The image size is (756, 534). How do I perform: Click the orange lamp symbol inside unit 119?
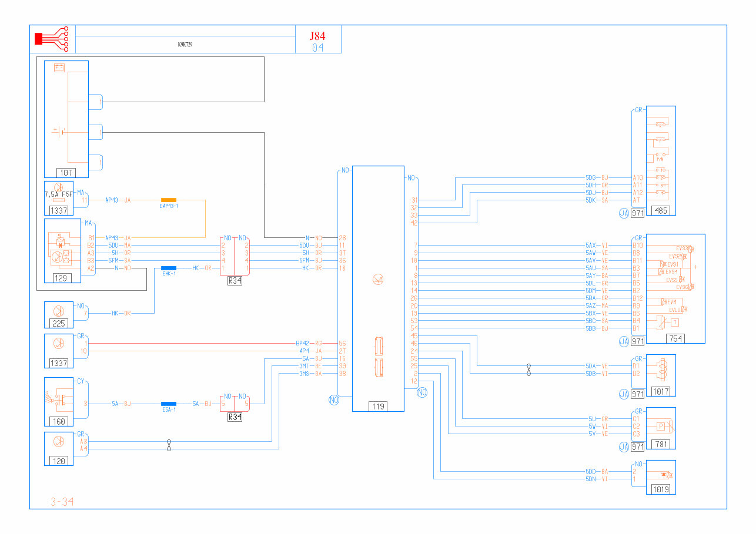[377, 280]
